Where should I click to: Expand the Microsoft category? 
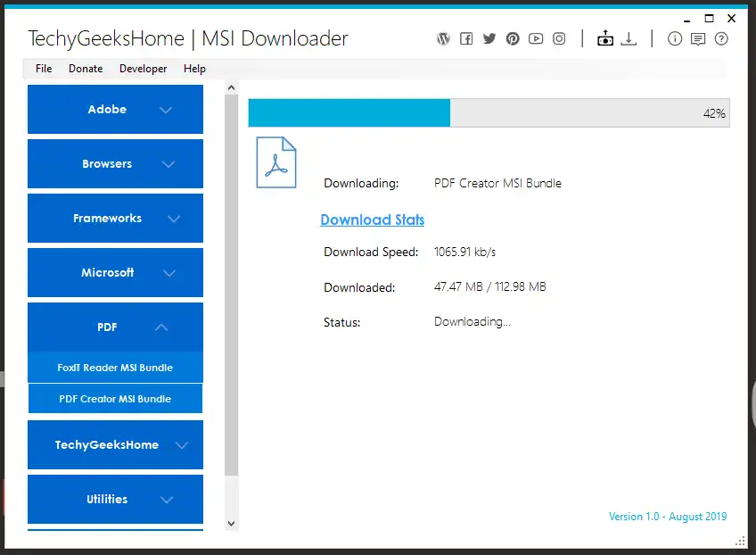(115, 273)
